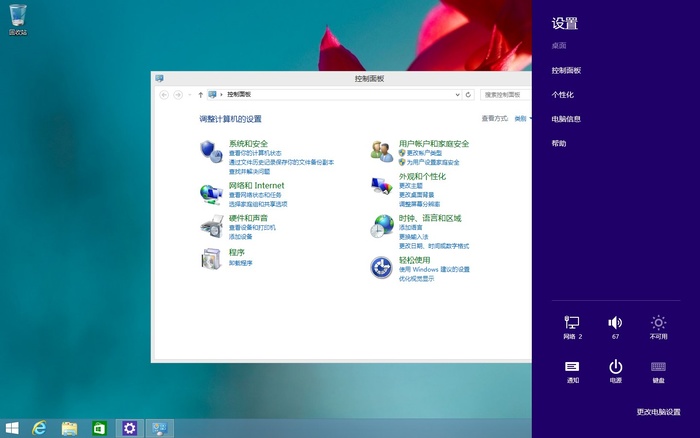
Task: Select 个性化 in the settings pane
Action: [563, 94]
